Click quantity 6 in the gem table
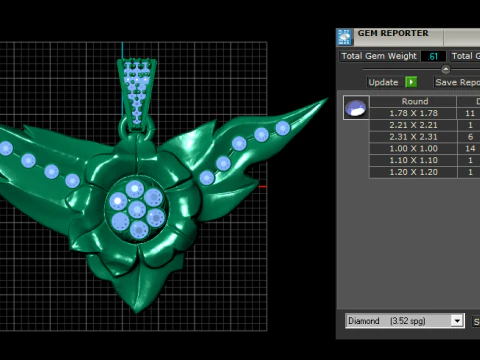Screen dimensions: 480x360 click(469, 137)
